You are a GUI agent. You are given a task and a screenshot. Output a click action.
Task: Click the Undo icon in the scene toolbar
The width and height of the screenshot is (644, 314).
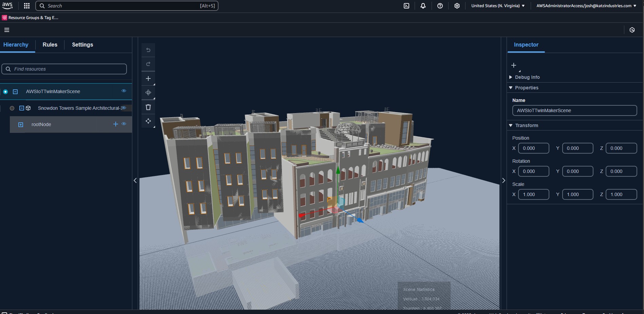[x=148, y=50]
